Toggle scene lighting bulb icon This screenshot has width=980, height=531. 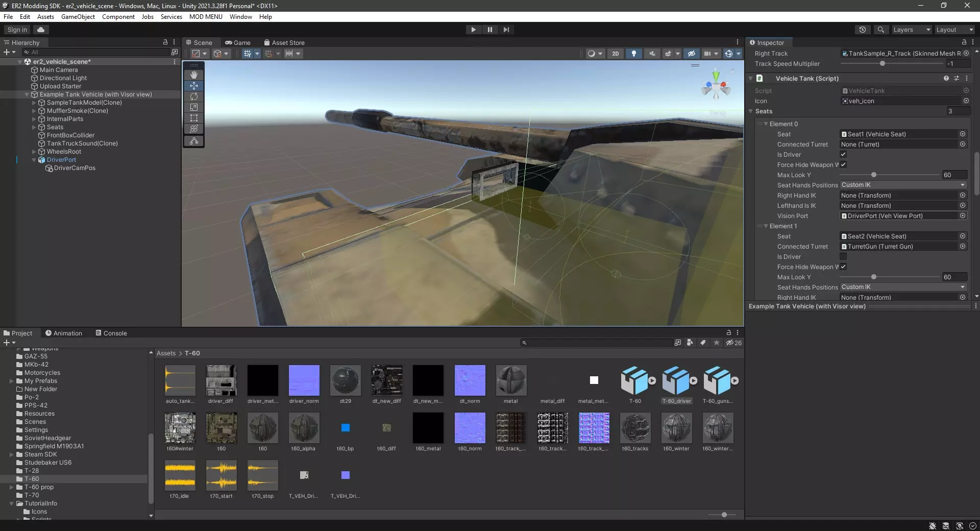(633, 54)
